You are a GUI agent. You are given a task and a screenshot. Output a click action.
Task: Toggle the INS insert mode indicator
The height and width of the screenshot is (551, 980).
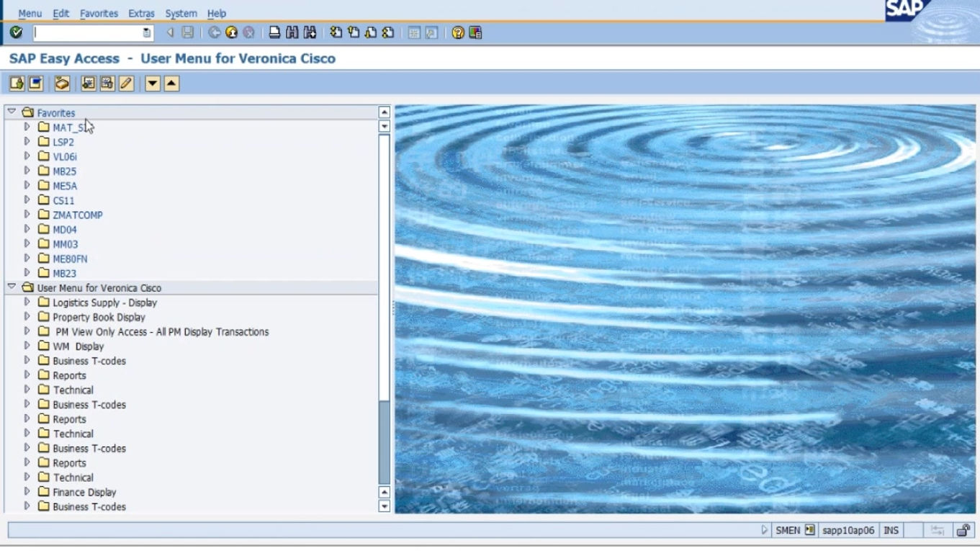(891, 530)
